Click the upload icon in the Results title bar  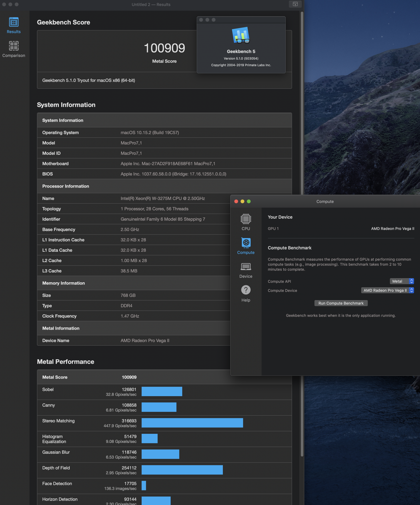pos(295,4)
